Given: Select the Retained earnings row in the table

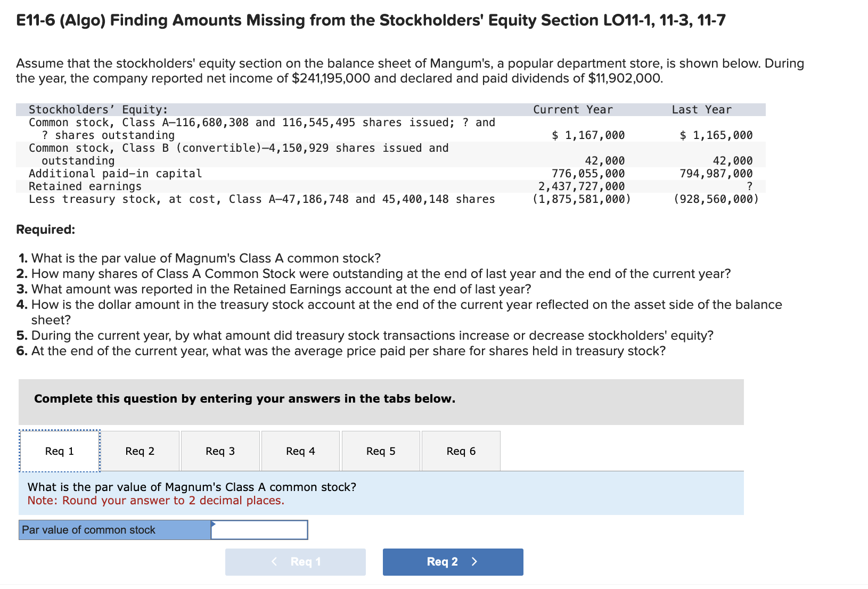Looking at the screenshot, I should click(x=85, y=186).
